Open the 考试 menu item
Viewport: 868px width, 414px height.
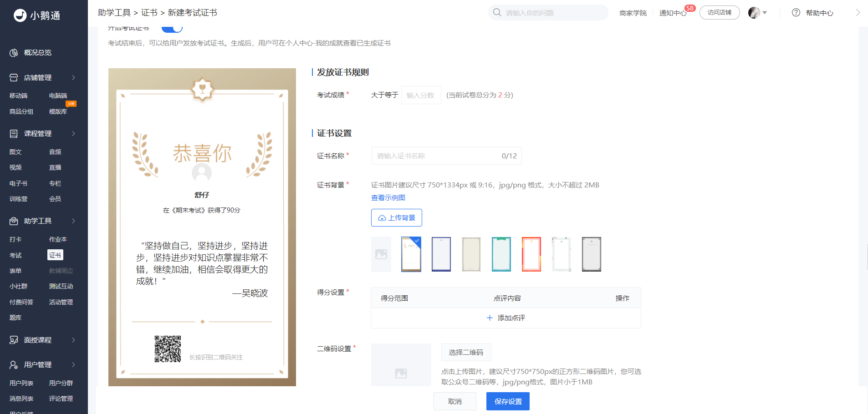point(15,255)
